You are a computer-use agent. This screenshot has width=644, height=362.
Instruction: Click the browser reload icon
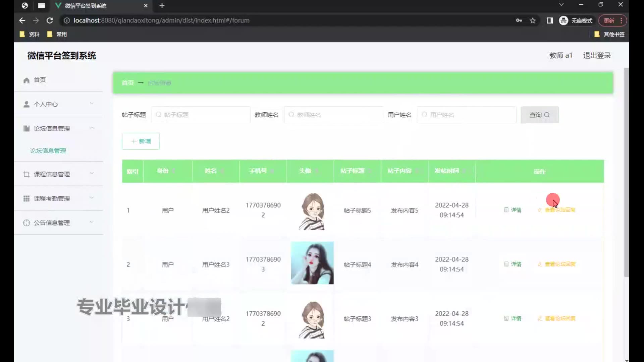[x=50, y=20]
